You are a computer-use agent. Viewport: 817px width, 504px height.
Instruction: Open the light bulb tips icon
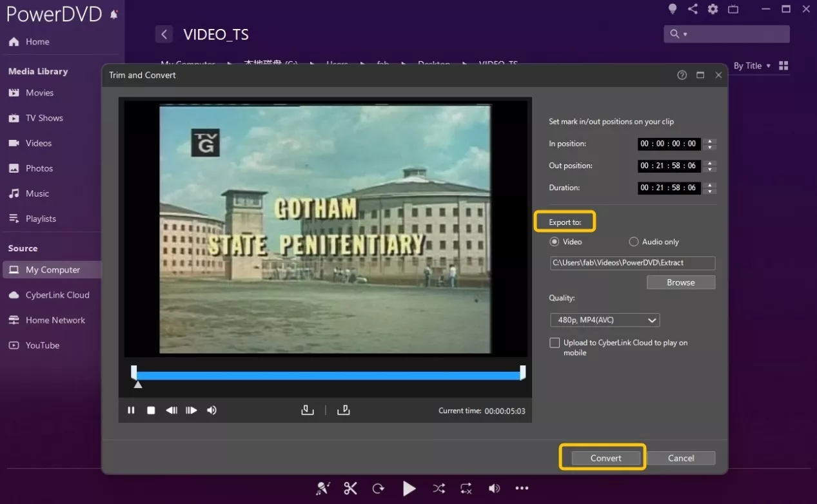pyautogui.click(x=673, y=9)
